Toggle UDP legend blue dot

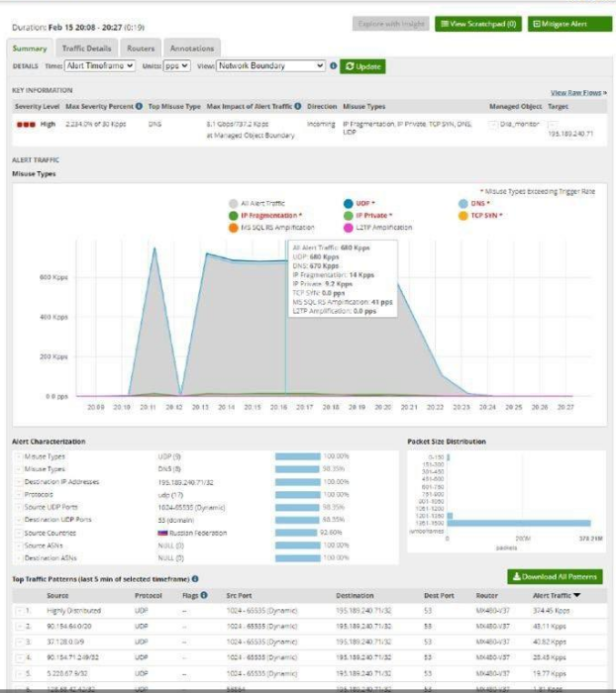(348, 203)
